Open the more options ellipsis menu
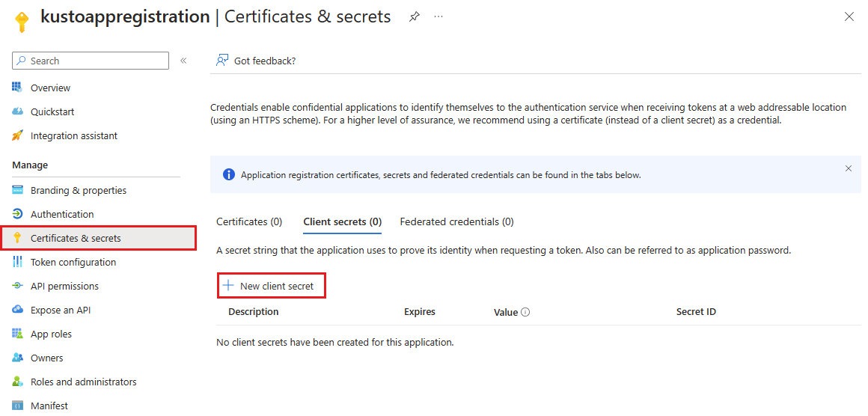 pyautogui.click(x=438, y=16)
